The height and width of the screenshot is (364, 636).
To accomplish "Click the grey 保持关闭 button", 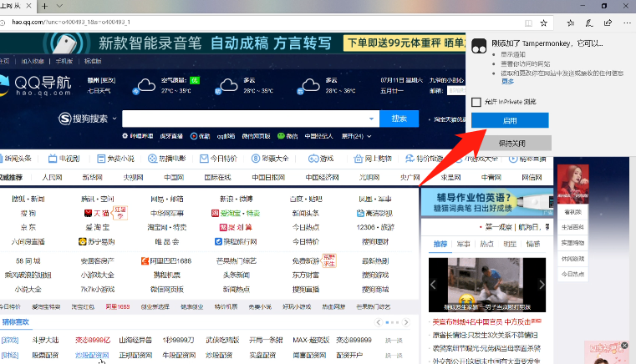I will pos(511,143).
